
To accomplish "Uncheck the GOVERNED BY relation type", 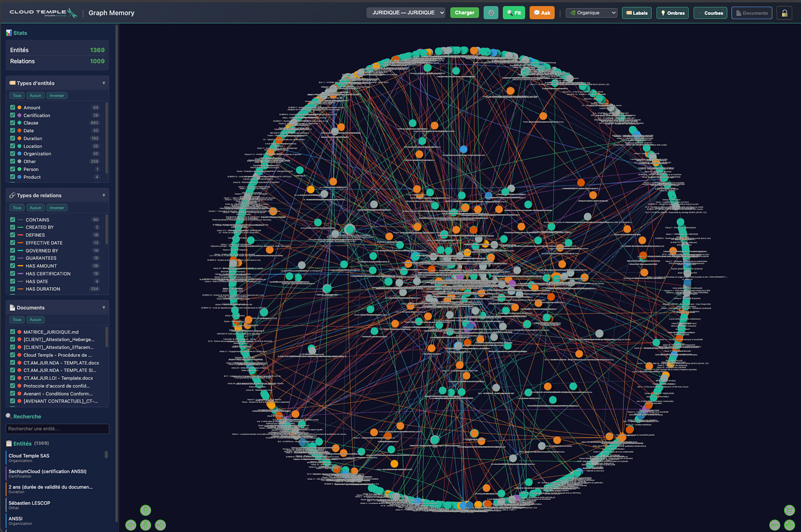I will 13,250.
